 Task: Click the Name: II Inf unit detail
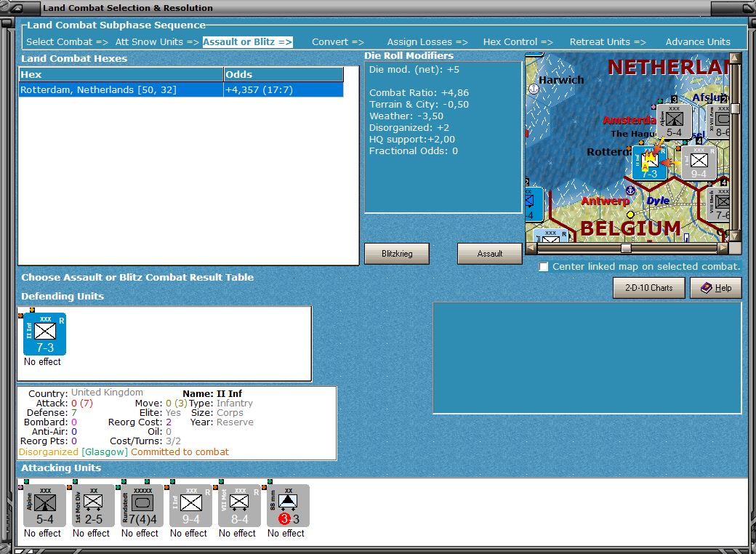click(212, 394)
